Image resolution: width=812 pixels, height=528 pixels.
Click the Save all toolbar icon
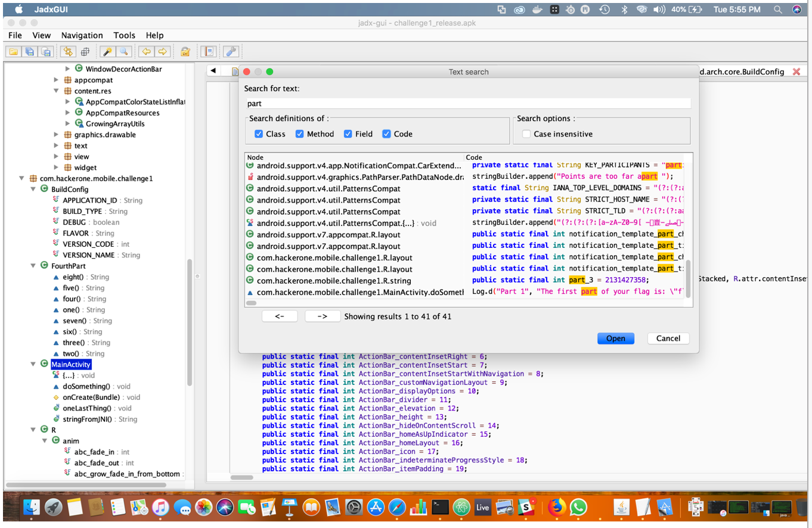tap(30, 51)
